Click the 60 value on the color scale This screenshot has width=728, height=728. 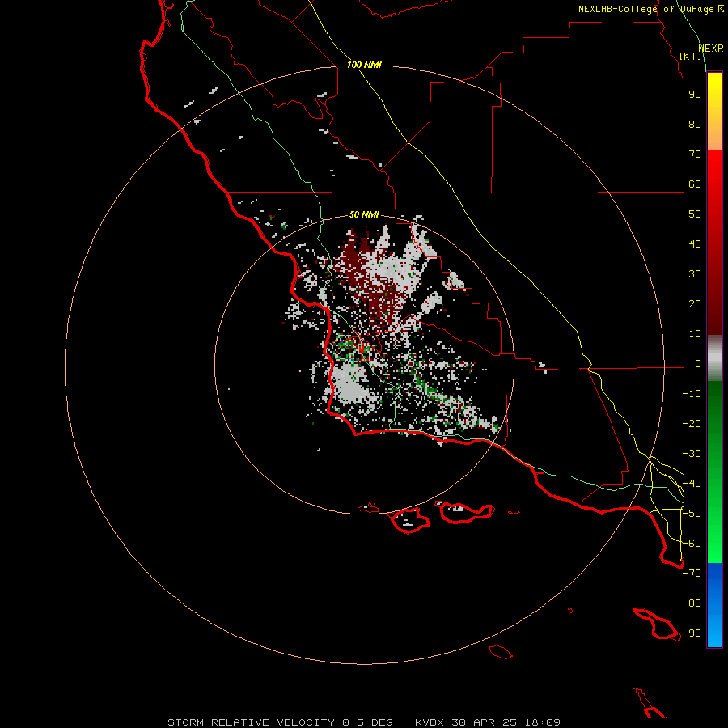(x=695, y=184)
